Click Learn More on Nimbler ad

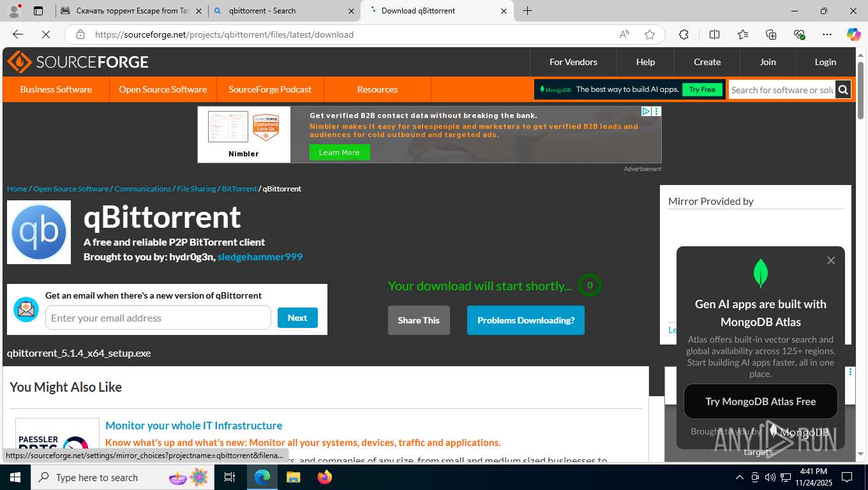pyautogui.click(x=340, y=152)
